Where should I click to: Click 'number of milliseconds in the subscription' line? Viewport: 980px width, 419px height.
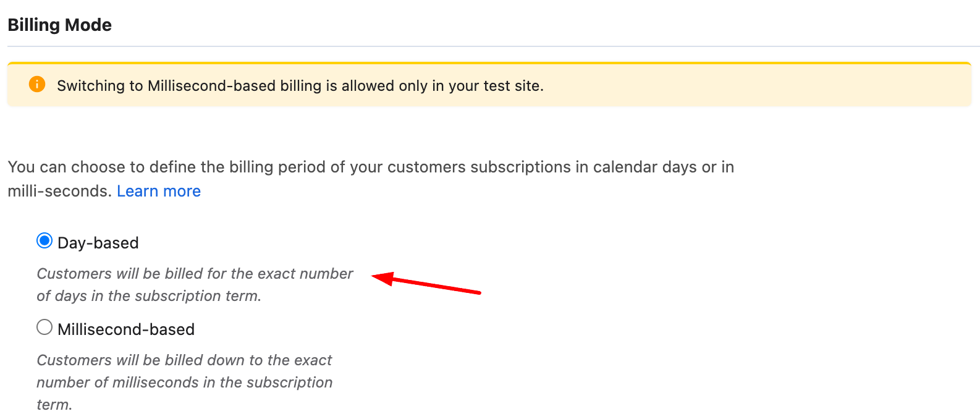184,383
